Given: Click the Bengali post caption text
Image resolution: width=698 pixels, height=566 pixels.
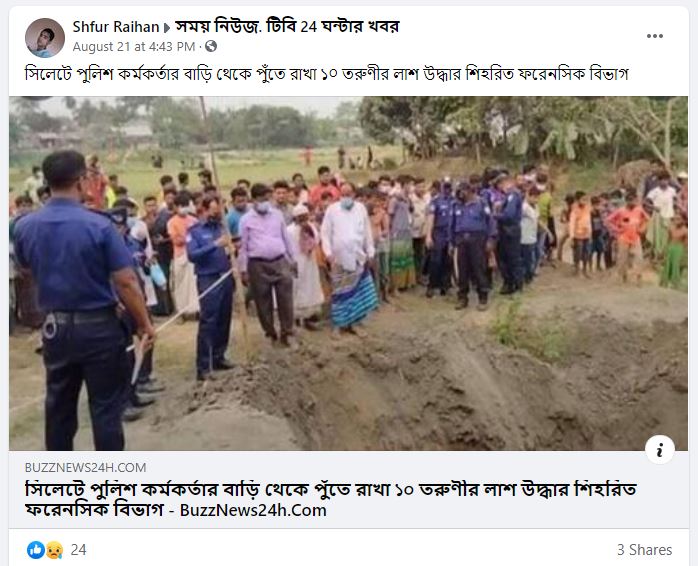Looking at the screenshot, I should click(326, 73).
